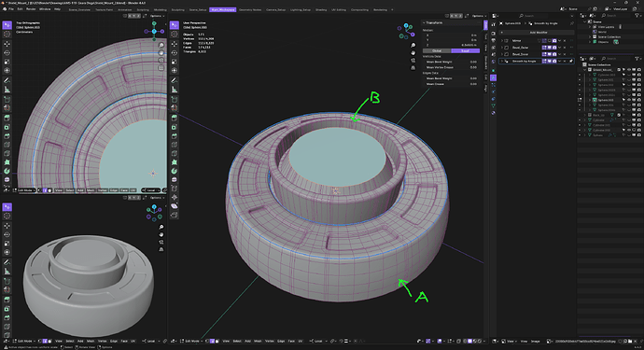The image size is (644, 350).
Task: Hide Sphere.003 using its eye icon in outliner
Action: point(629,100)
